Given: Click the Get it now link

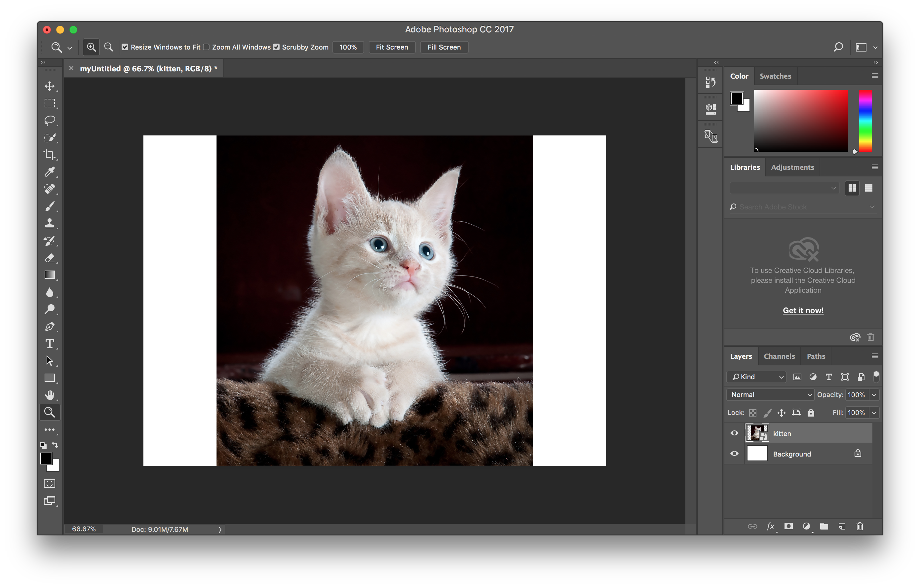Looking at the screenshot, I should 803,310.
